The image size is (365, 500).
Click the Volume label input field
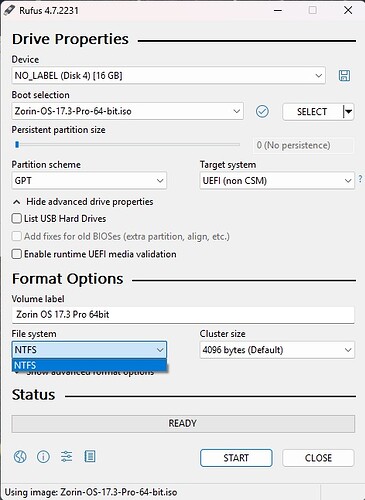183,315
